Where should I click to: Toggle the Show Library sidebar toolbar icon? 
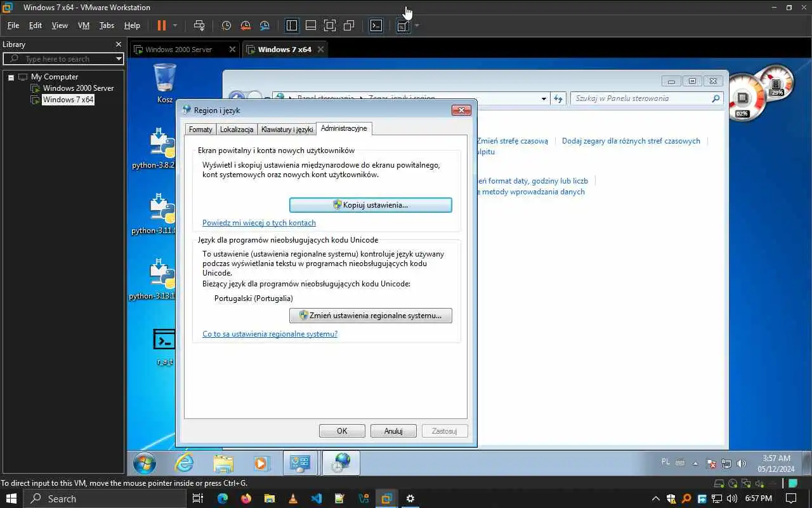pyautogui.click(x=292, y=25)
